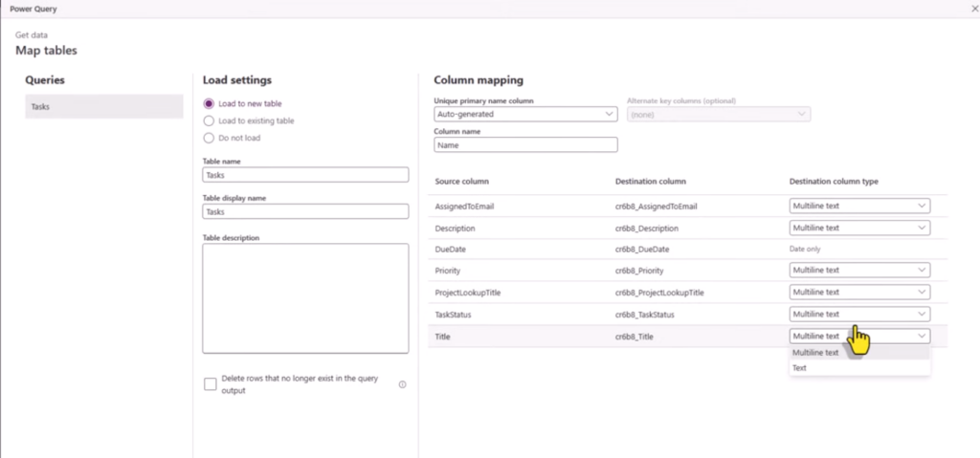
Task: Click the Table name input field
Action: pos(305,175)
